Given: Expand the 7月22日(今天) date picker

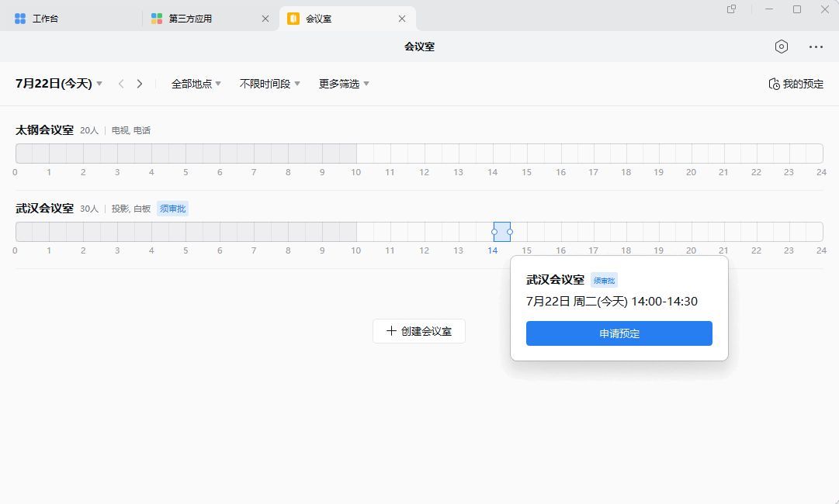Looking at the screenshot, I should point(59,84).
